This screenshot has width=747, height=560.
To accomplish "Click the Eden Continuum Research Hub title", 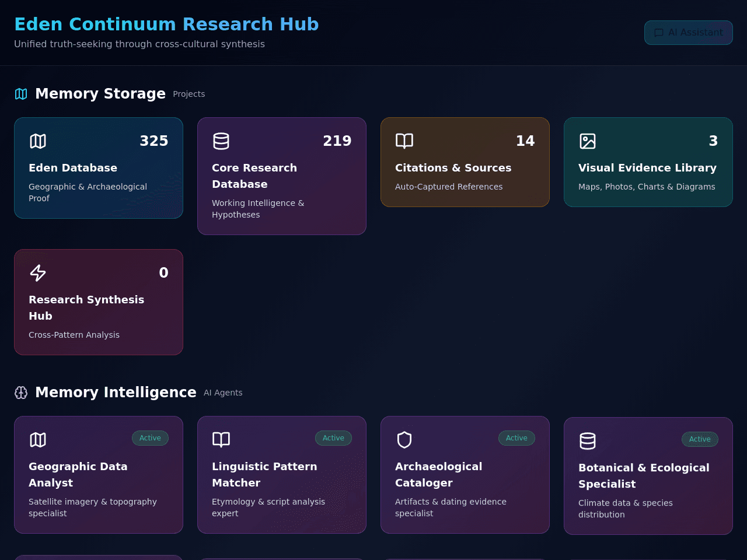I will 166,24.
